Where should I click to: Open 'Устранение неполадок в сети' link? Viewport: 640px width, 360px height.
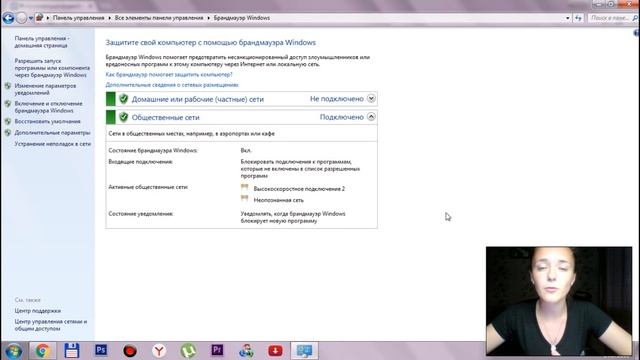coord(53,144)
